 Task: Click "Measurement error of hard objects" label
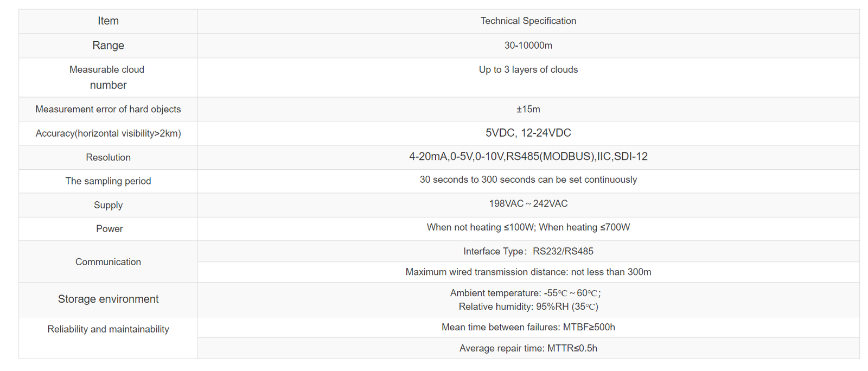click(x=108, y=109)
